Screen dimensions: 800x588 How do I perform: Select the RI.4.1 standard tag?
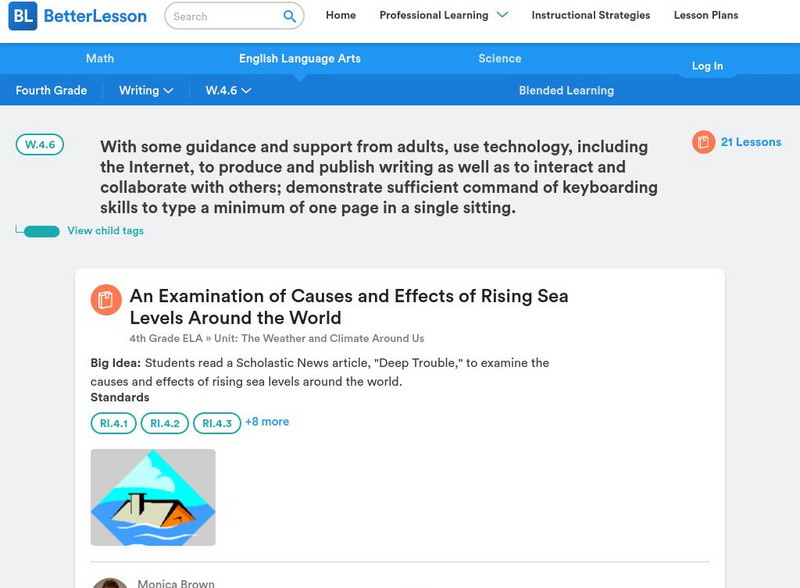click(114, 423)
